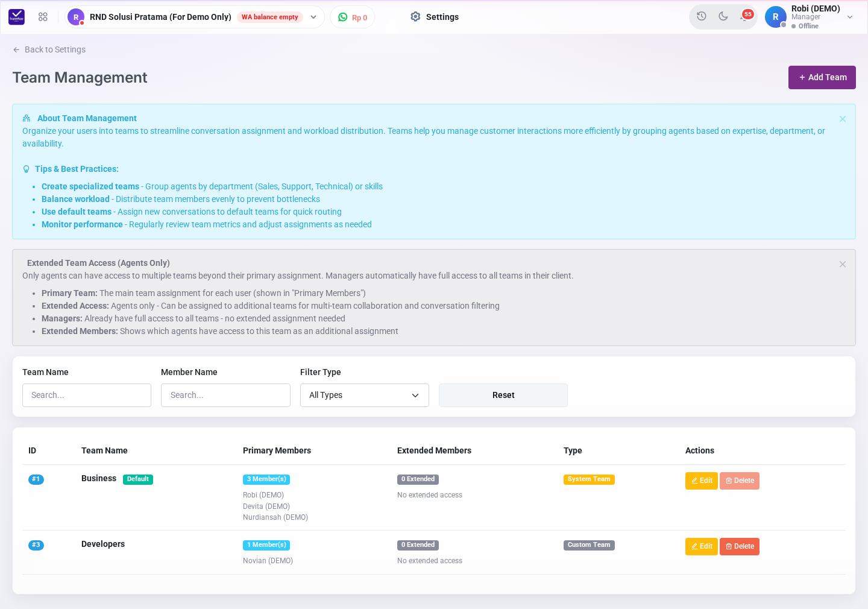This screenshot has width=868, height=609.
Task: Dismiss the About Team Management banner
Action: click(843, 119)
